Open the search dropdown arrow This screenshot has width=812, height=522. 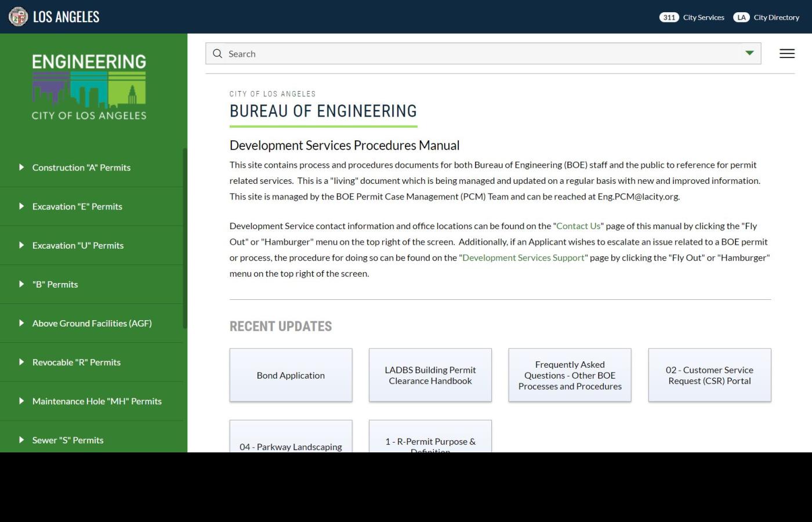(x=749, y=53)
